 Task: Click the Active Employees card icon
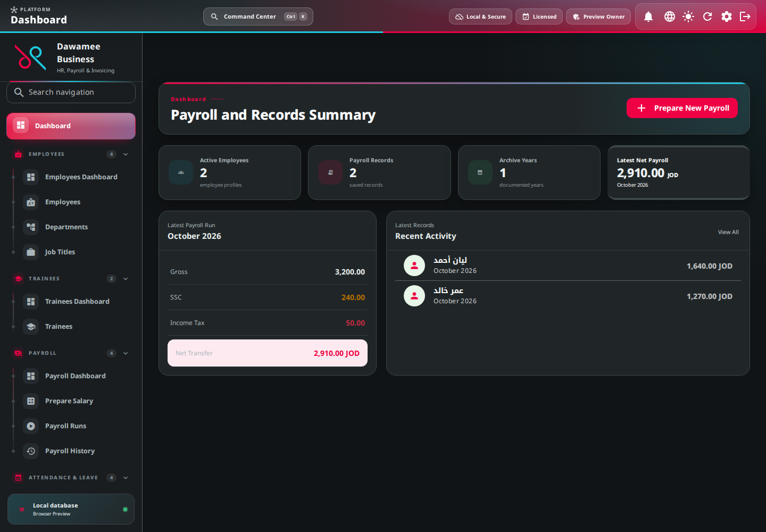(x=181, y=172)
